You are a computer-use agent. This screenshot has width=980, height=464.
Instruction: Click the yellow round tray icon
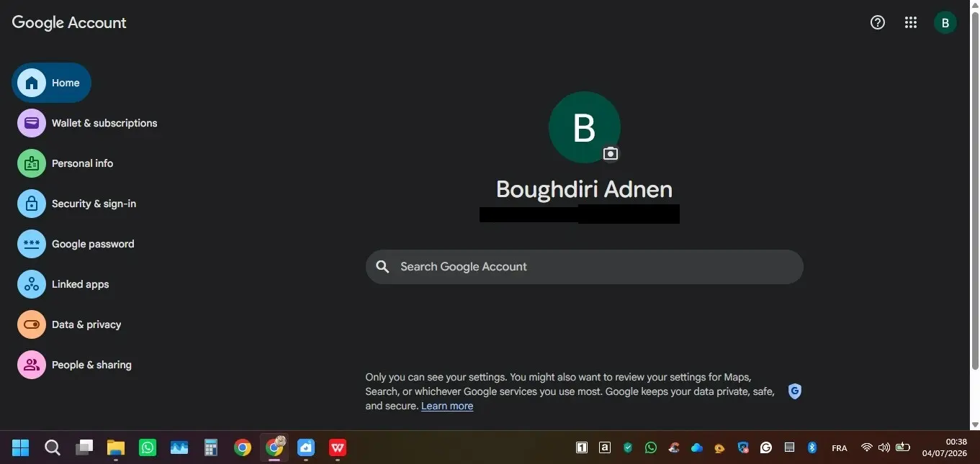pyautogui.click(x=719, y=448)
